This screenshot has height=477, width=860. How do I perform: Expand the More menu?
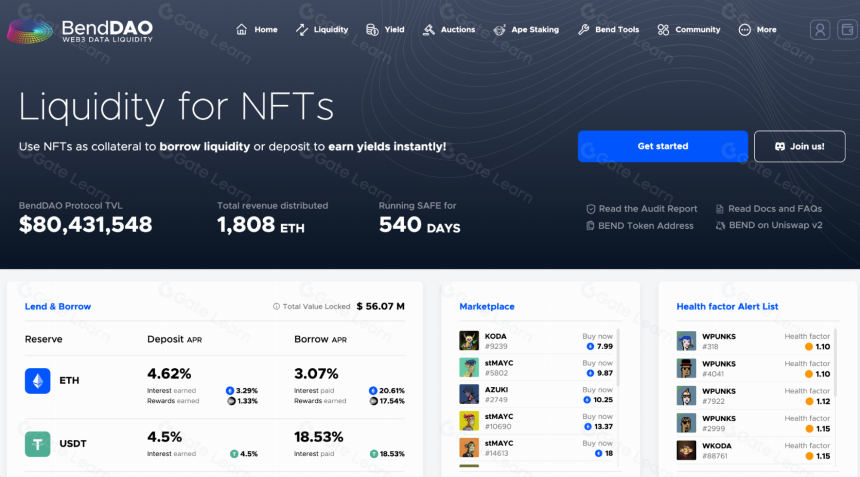tap(757, 30)
